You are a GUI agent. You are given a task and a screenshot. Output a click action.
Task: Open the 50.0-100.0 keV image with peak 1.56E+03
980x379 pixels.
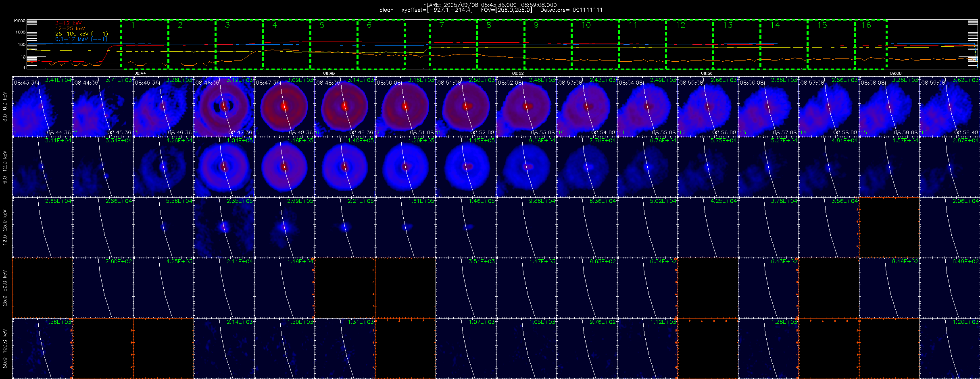pyautogui.click(x=42, y=348)
